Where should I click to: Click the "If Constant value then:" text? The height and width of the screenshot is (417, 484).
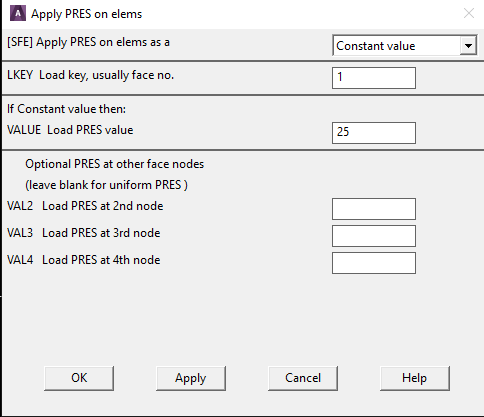[67, 109]
